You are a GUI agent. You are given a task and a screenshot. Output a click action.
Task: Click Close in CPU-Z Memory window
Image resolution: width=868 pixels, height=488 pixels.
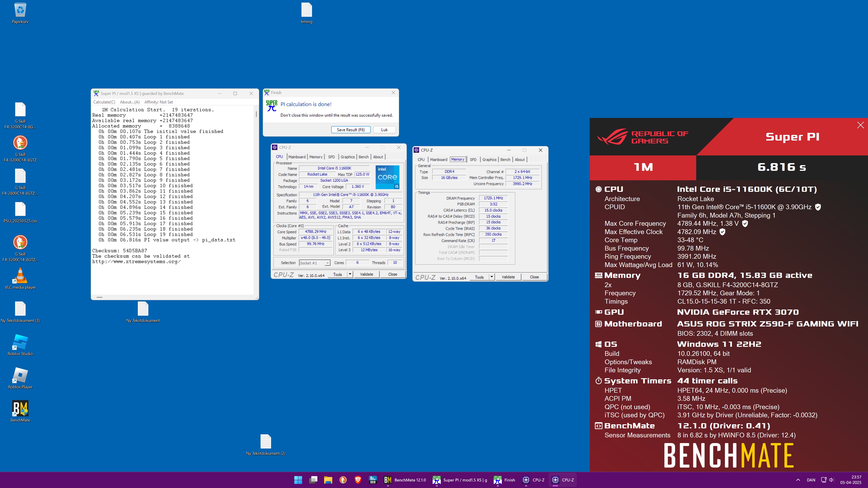(x=534, y=277)
